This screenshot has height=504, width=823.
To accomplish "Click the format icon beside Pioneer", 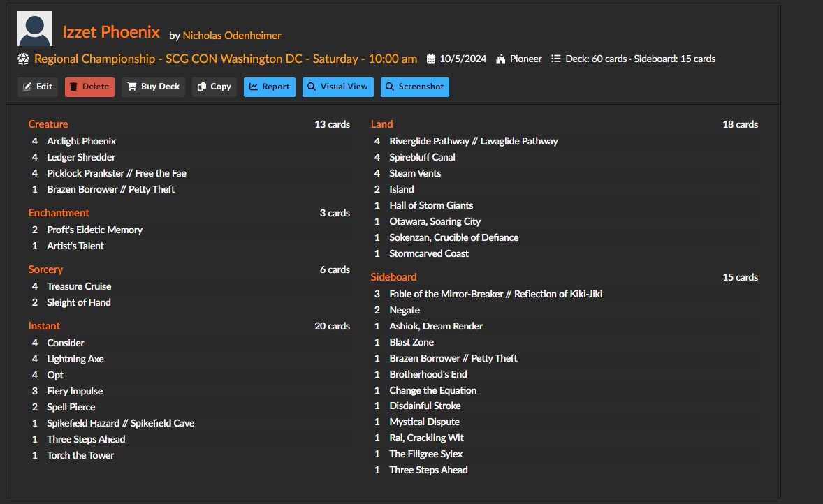I will click(x=501, y=59).
